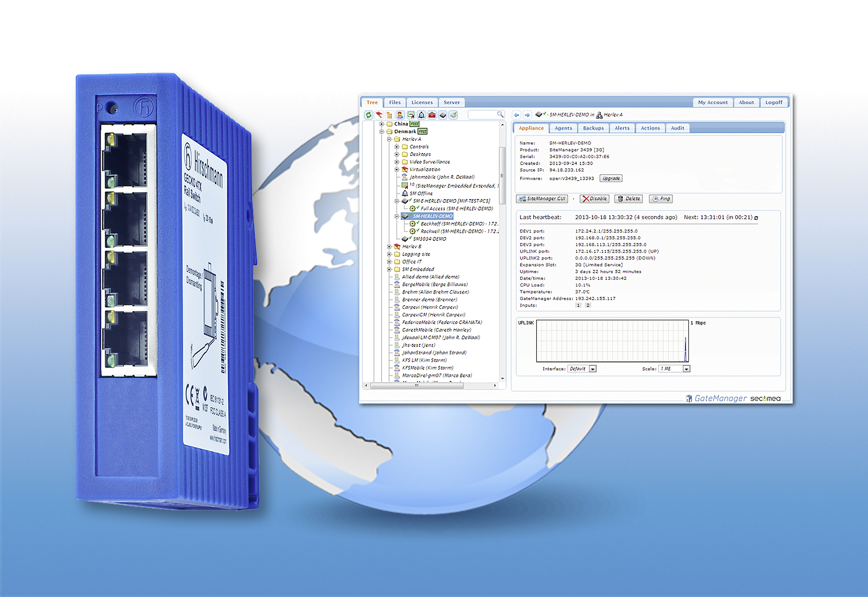Click the folder icon beside Video Surveillance

coord(405,162)
